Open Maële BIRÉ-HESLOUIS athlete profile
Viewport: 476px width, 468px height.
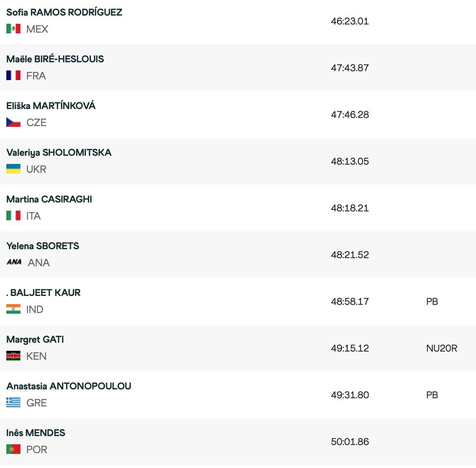(x=55, y=59)
